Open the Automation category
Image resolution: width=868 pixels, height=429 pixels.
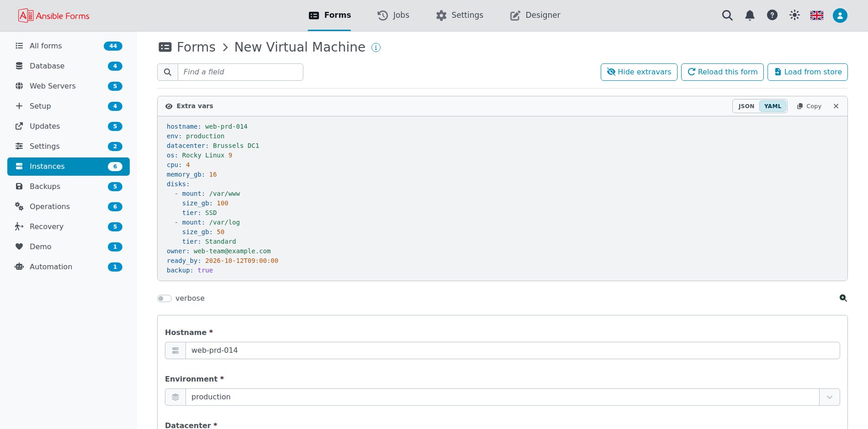69,267
